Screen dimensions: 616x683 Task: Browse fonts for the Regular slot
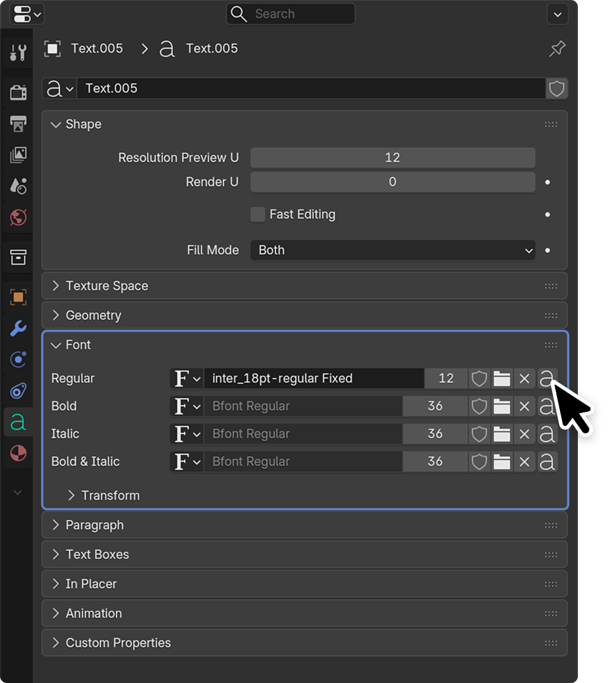click(187, 379)
